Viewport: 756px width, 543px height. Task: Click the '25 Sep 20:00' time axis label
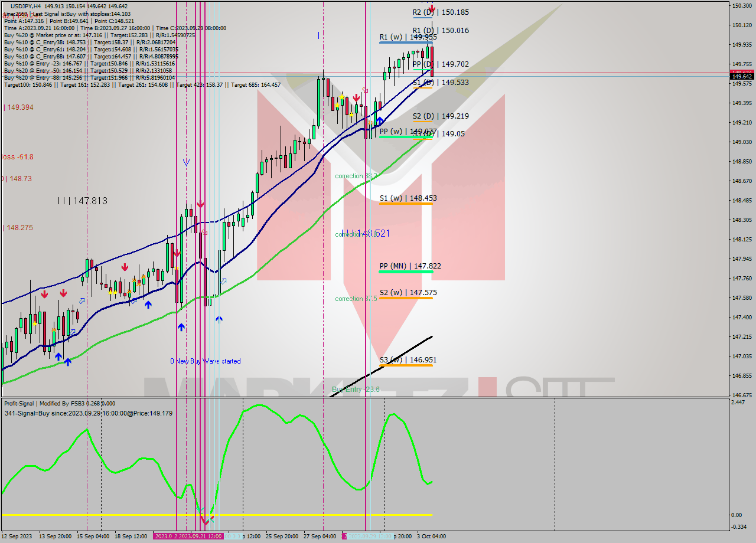pyautogui.click(x=282, y=537)
